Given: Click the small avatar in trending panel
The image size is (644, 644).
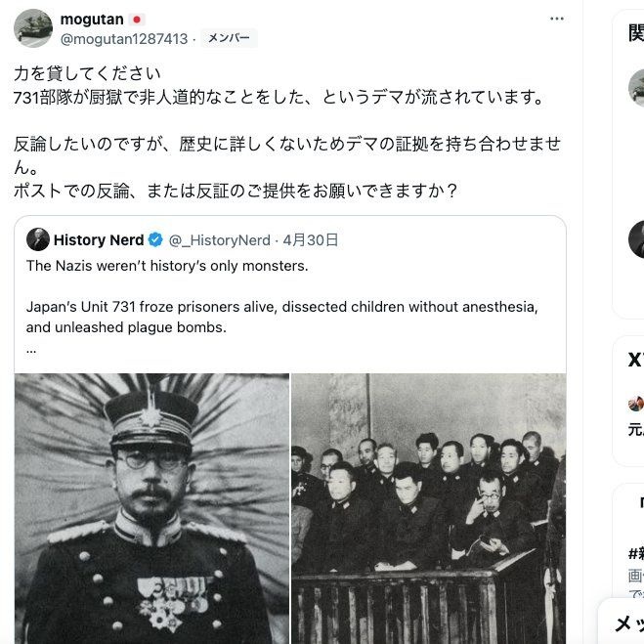Looking at the screenshot, I should pos(636,404).
